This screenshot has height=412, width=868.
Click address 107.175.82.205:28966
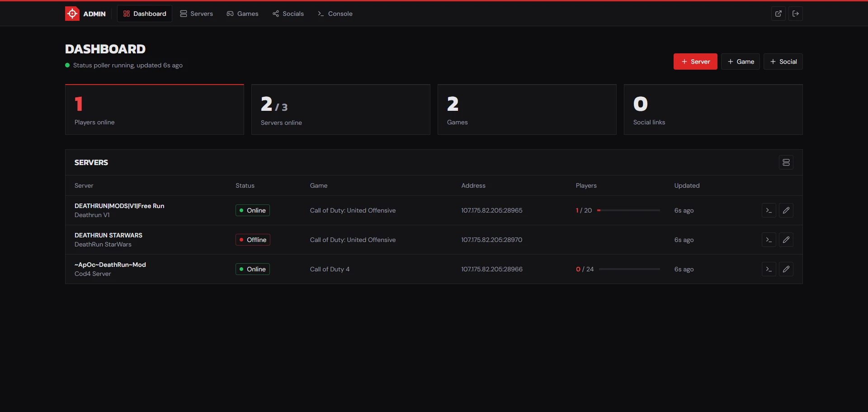coord(492,269)
